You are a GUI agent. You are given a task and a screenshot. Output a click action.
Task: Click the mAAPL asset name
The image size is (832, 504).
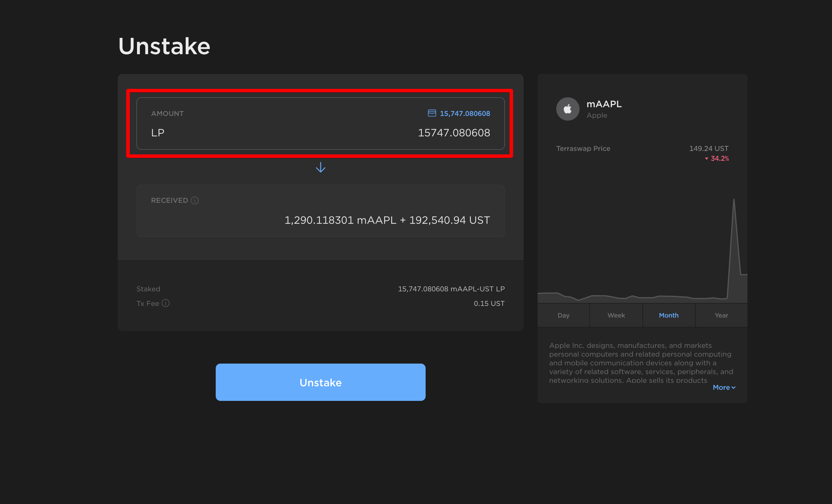(x=604, y=104)
